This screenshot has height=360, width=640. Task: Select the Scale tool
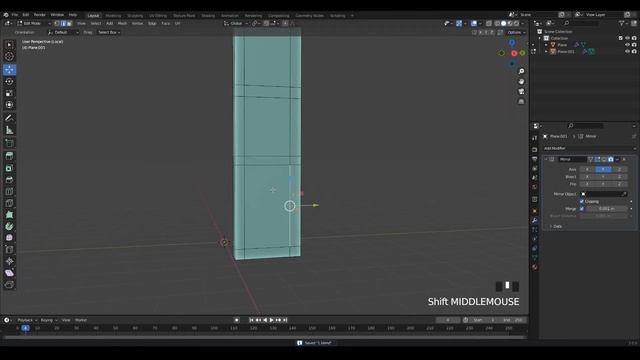(x=9, y=93)
